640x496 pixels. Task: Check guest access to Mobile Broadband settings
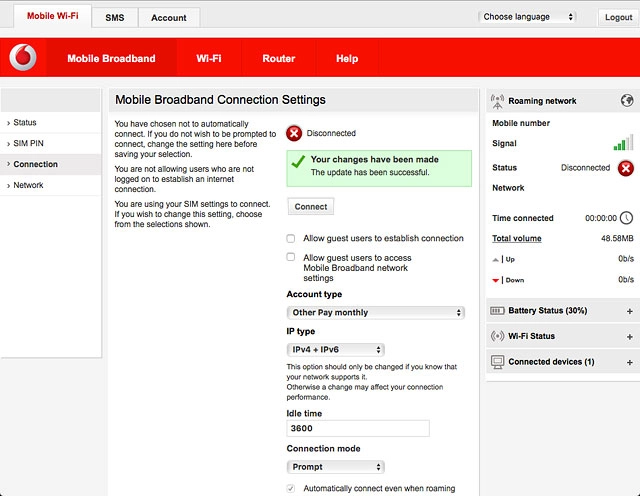point(291,258)
